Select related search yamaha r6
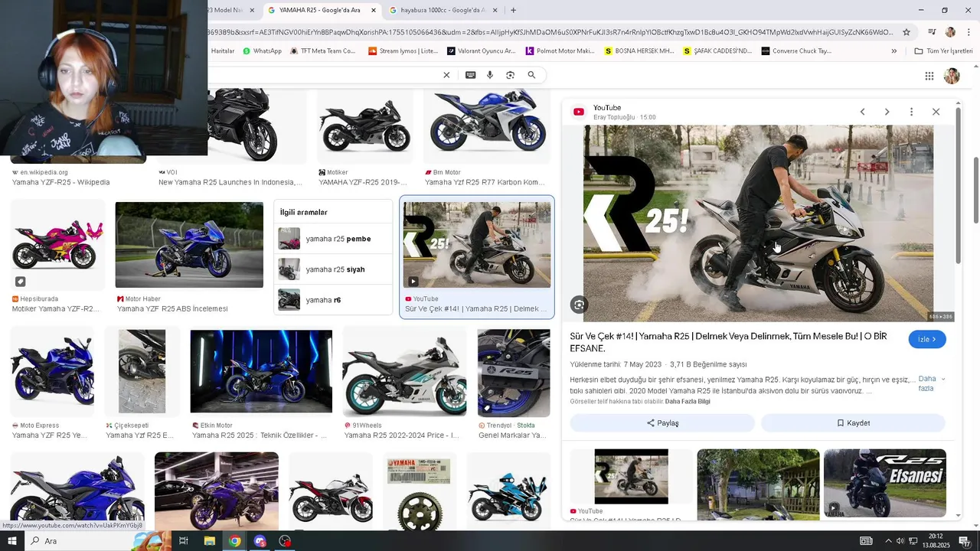This screenshot has width=980, height=551. (334, 300)
